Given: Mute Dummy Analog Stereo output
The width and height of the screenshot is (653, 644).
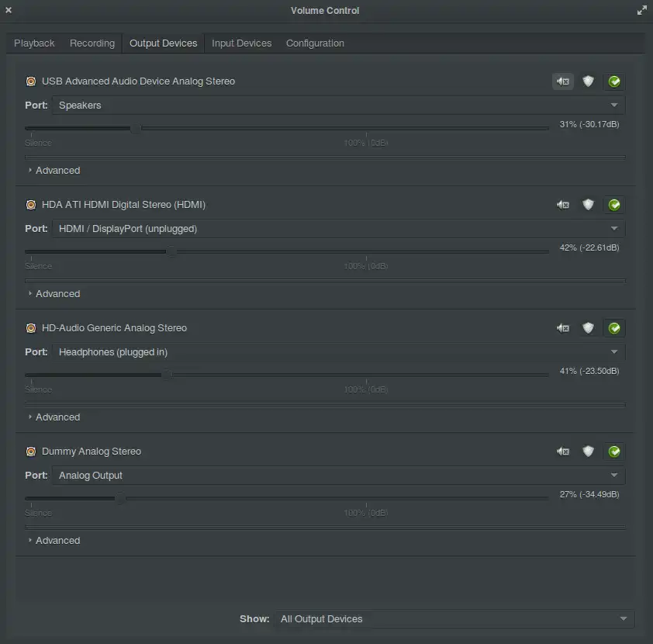Looking at the screenshot, I should tap(563, 452).
